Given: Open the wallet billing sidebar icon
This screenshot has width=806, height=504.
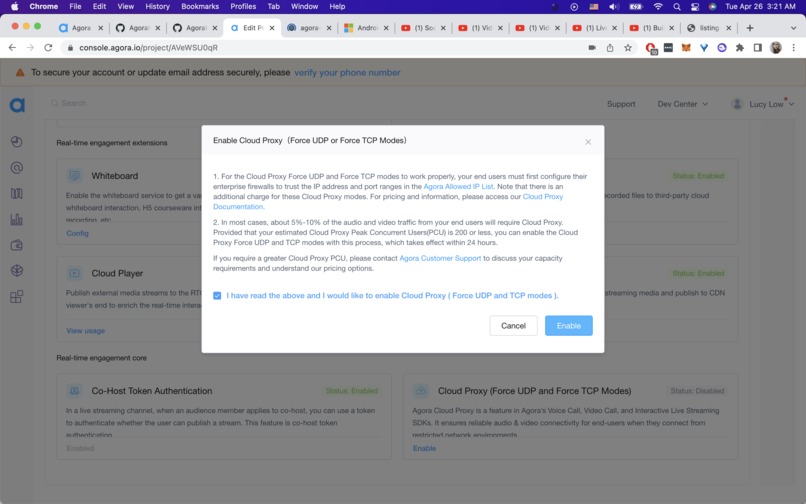Looking at the screenshot, I should click(x=16, y=245).
